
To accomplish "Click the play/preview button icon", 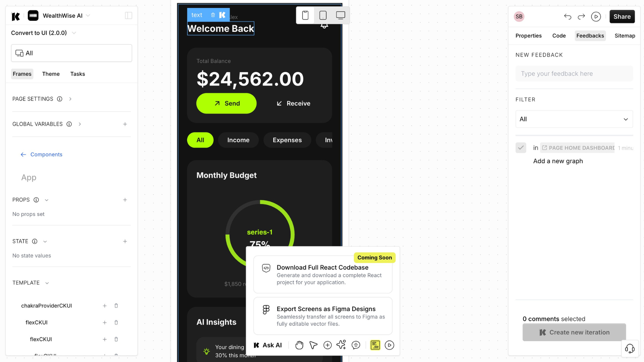I will (x=597, y=16).
